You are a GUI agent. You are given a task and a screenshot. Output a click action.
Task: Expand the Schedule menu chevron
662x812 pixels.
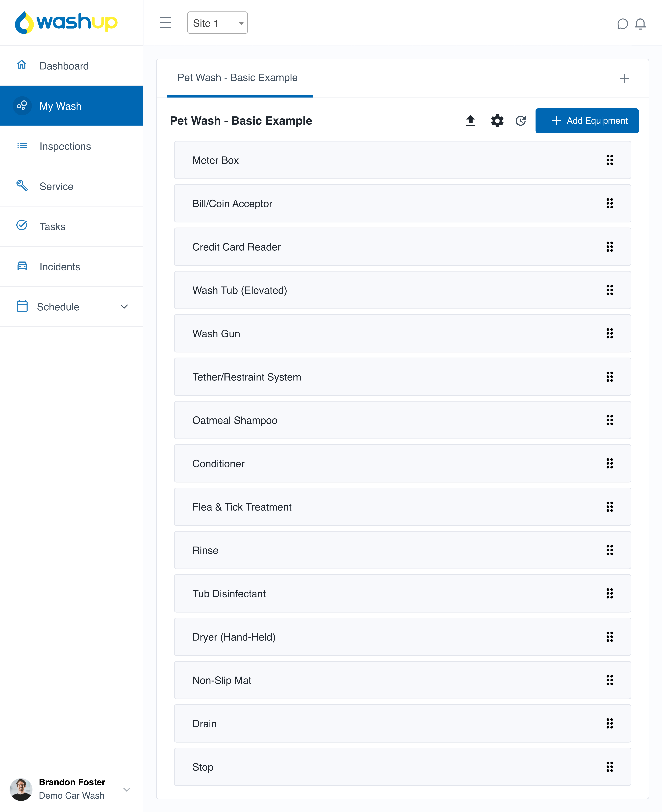tap(124, 307)
